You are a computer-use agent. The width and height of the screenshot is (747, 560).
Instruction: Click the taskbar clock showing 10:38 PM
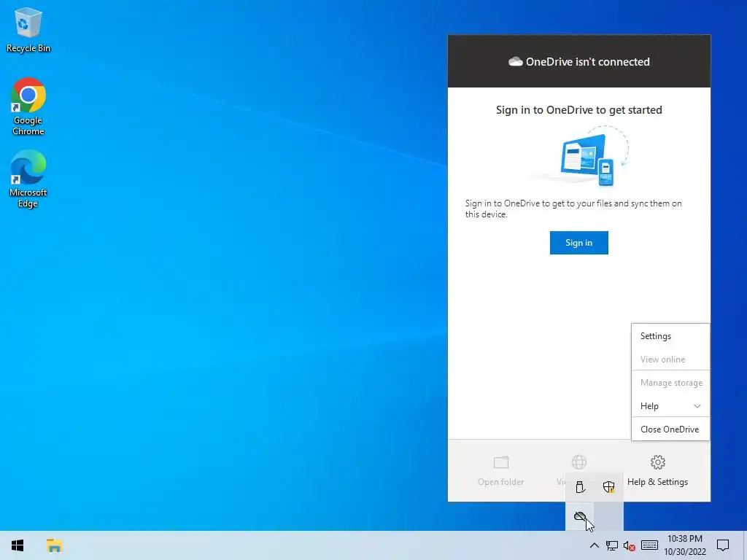pos(684,545)
